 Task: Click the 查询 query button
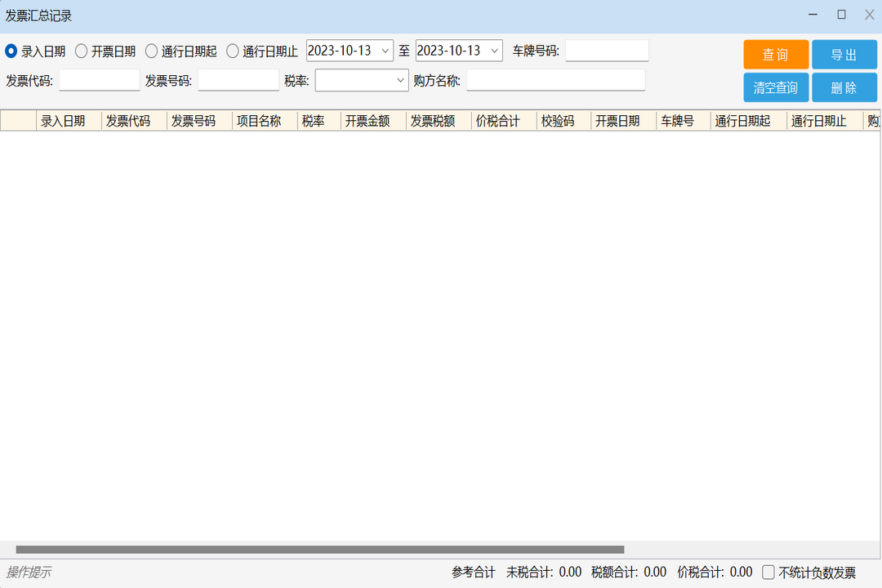click(x=774, y=54)
